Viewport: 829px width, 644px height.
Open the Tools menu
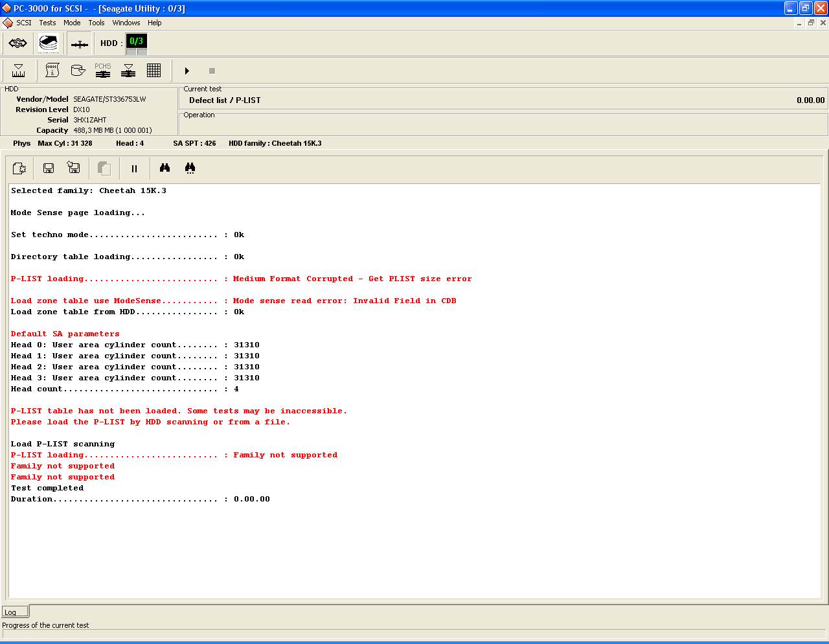97,23
